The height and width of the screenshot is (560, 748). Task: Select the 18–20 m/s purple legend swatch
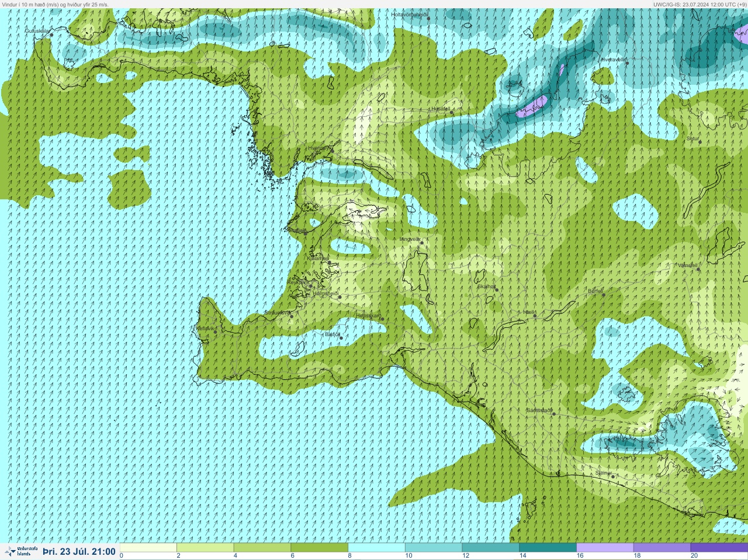coord(663,548)
